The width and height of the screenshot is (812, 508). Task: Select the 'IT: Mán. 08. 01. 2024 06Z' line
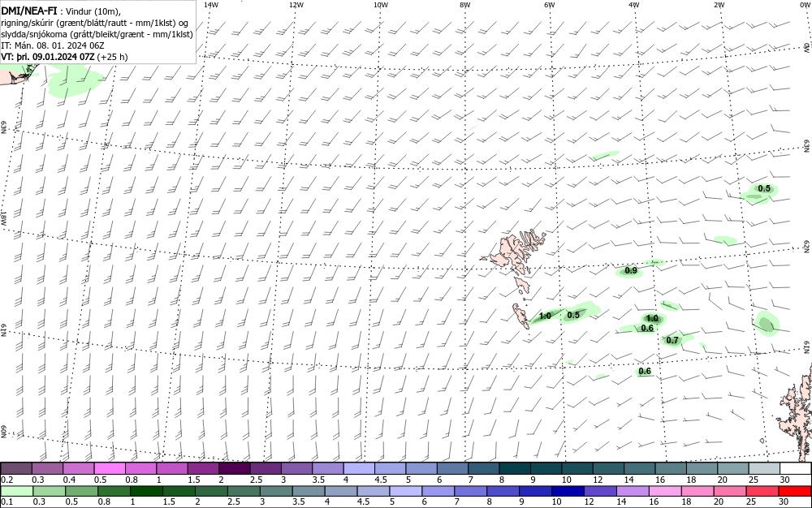(53, 45)
